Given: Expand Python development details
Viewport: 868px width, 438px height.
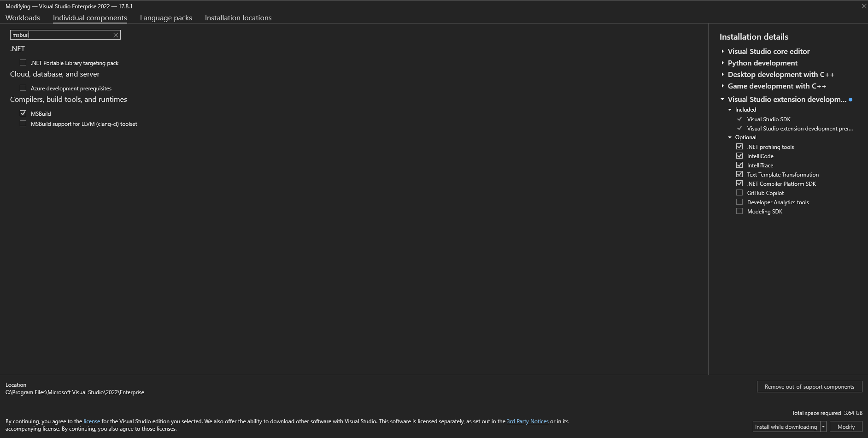Looking at the screenshot, I should coord(722,63).
